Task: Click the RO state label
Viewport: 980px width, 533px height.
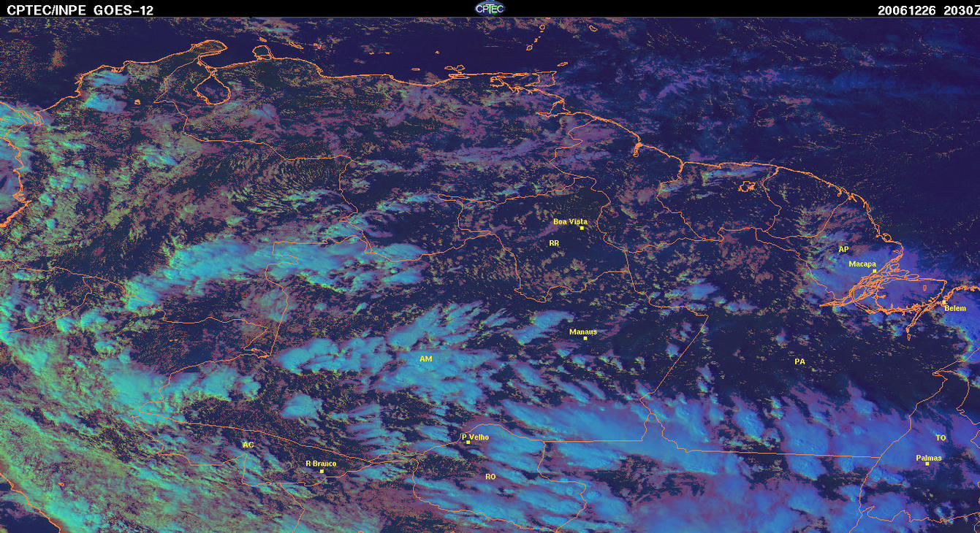Action: 490,476
